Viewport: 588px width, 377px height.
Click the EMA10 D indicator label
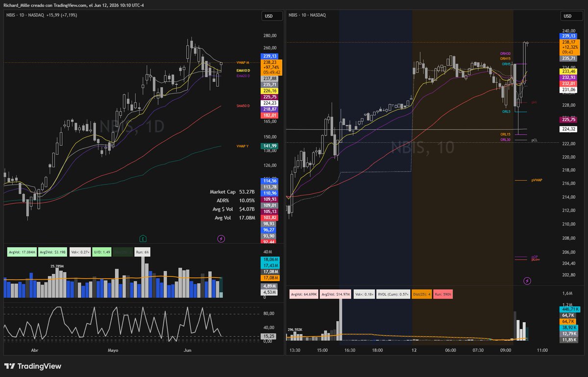(x=243, y=71)
